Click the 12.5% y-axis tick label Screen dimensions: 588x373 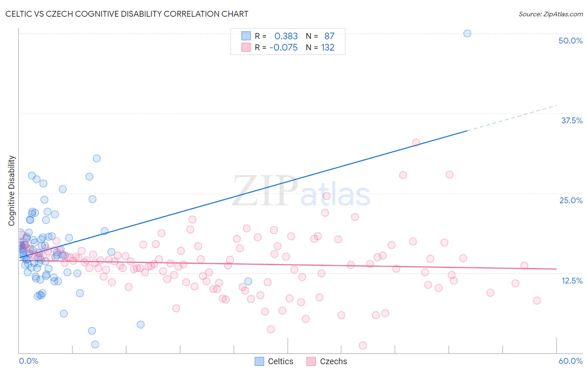pyautogui.click(x=572, y=281)
